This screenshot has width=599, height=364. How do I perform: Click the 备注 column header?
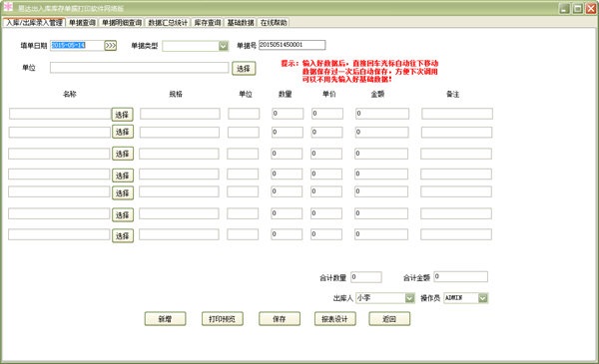tap(452, 94)
